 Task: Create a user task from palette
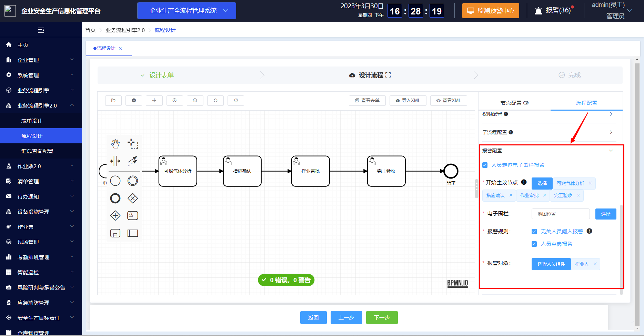[133, 216]
